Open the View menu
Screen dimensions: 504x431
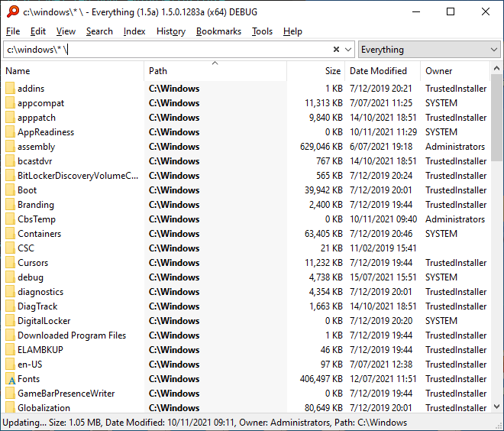point(66,31)
